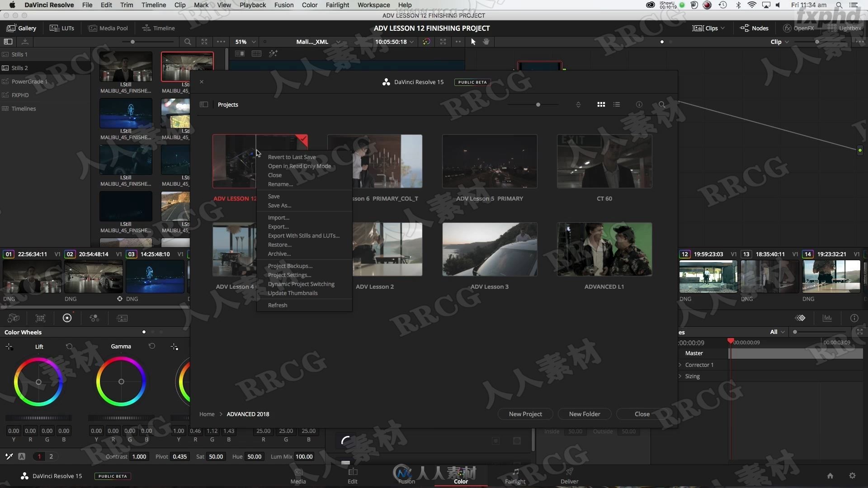The height and width of the screenshot is (488, 868).
Task: Select the PowerGrade 1 album
Action: (x=29, y=81)
